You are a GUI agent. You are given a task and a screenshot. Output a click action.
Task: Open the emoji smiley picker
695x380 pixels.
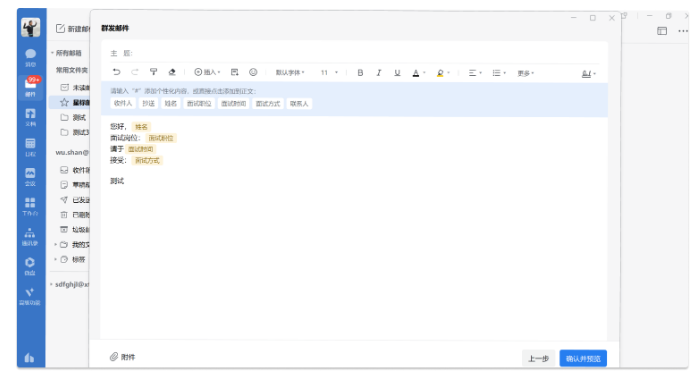click(253, 72)
